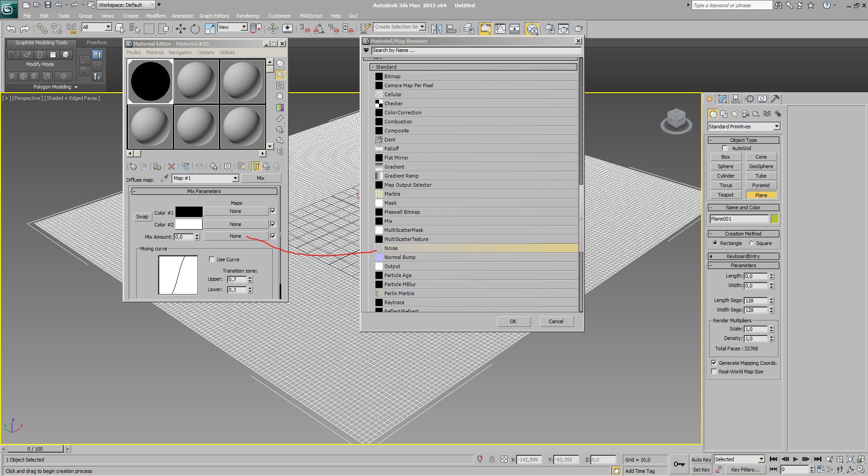
Task: Click the Select and Link icon
Action: click(x=42, y=29)
